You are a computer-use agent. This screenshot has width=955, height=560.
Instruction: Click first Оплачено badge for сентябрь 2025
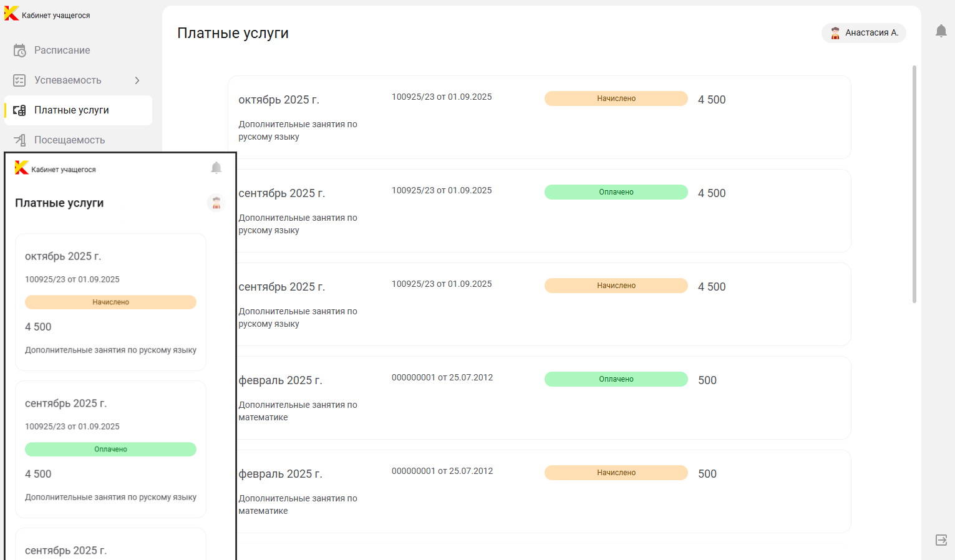(616, 192)
